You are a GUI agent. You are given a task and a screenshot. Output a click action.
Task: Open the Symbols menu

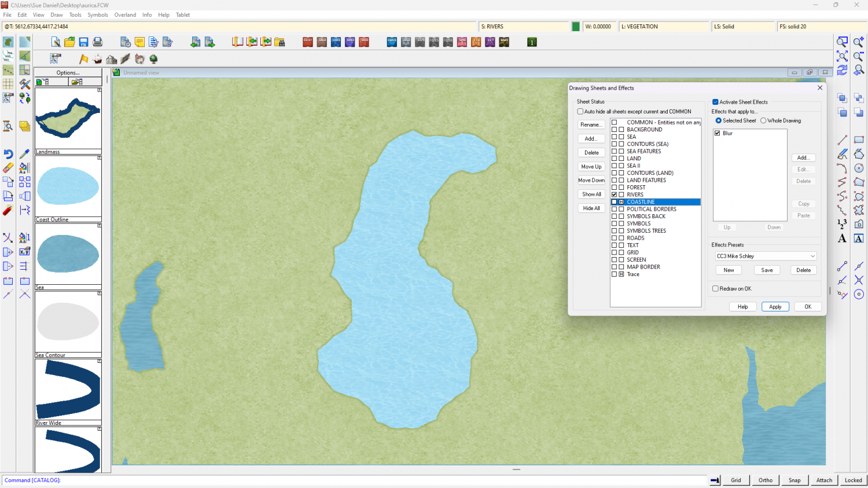(x=98, y=14)
